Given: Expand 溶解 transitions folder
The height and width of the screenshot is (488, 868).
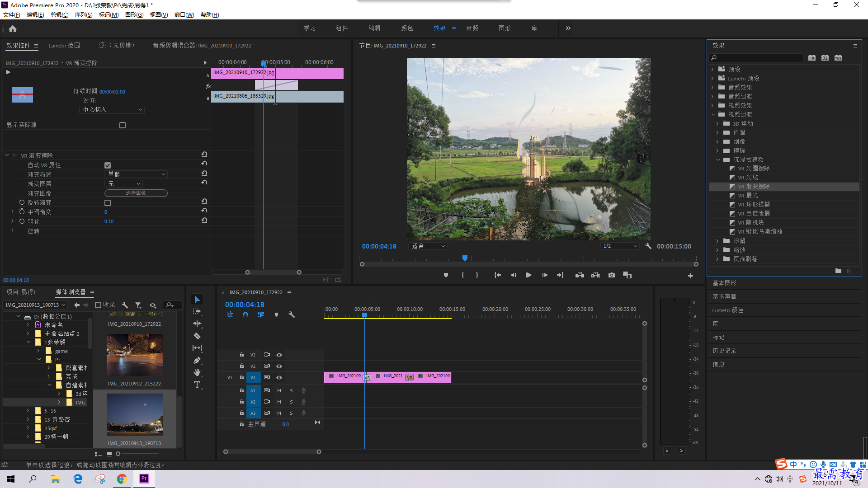Looking at the screenshot, I should click(717, 241).
